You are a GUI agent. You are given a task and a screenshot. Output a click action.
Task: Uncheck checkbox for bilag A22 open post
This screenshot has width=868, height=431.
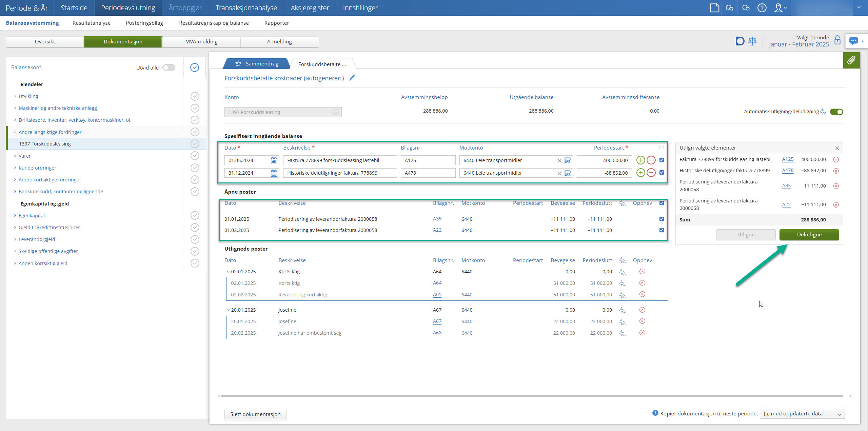click(x=662, y=230)
